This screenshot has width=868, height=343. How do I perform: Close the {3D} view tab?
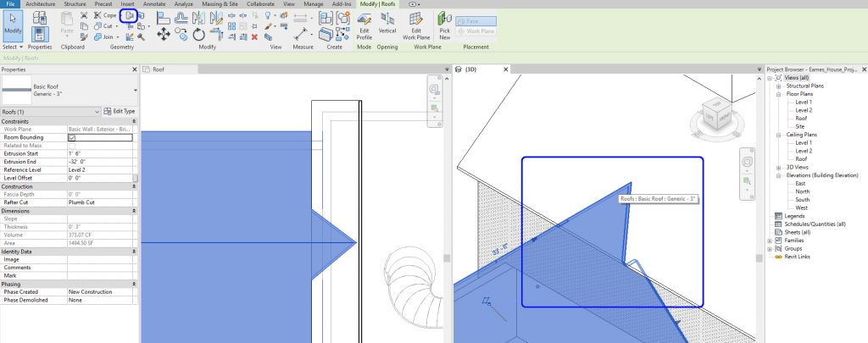pos(505,69)
